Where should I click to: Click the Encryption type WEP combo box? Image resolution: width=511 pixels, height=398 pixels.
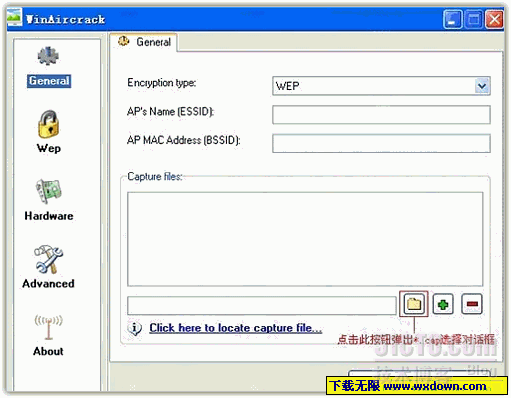[381, 86]
